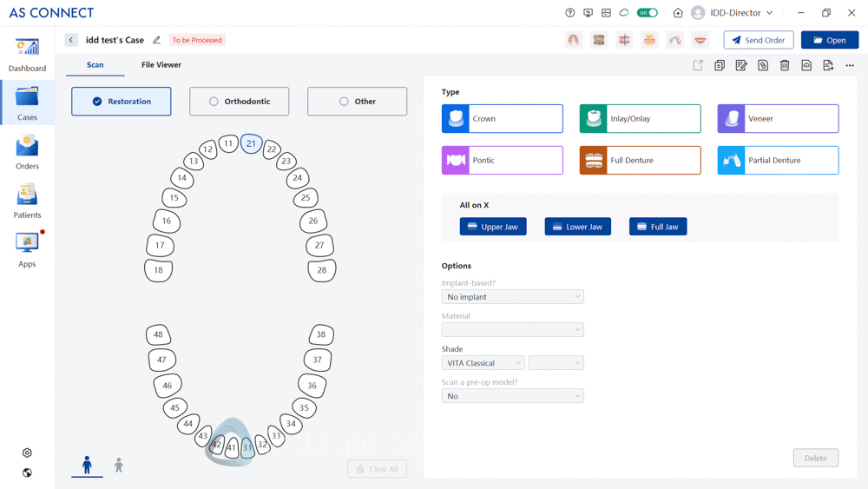Switch to child dentition figure icon
868x489 pixels.
click(119, 466)
